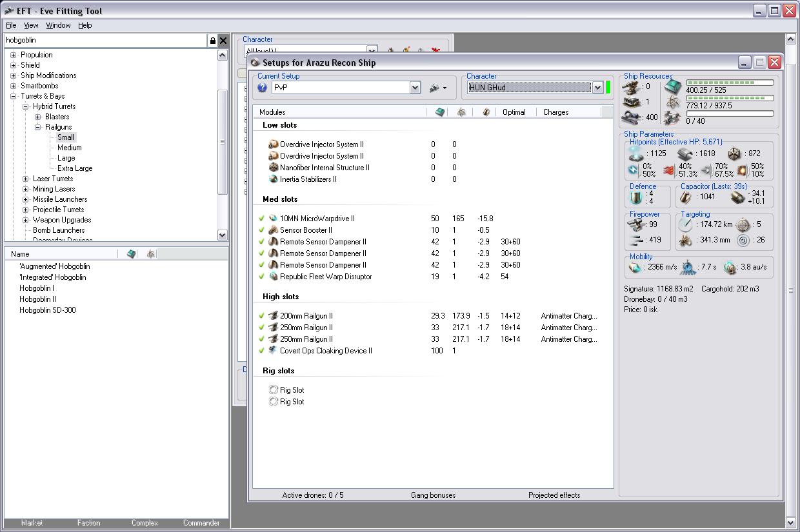Click the help question mark icon beside setup name
Image resolution: width=800 pixels, height=532 pixels.
click(262, 88)
